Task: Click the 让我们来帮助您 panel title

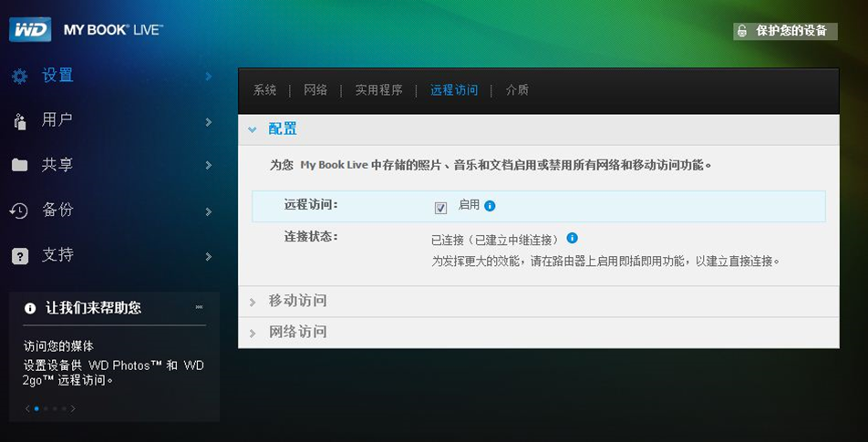Action: coord(93,308)
